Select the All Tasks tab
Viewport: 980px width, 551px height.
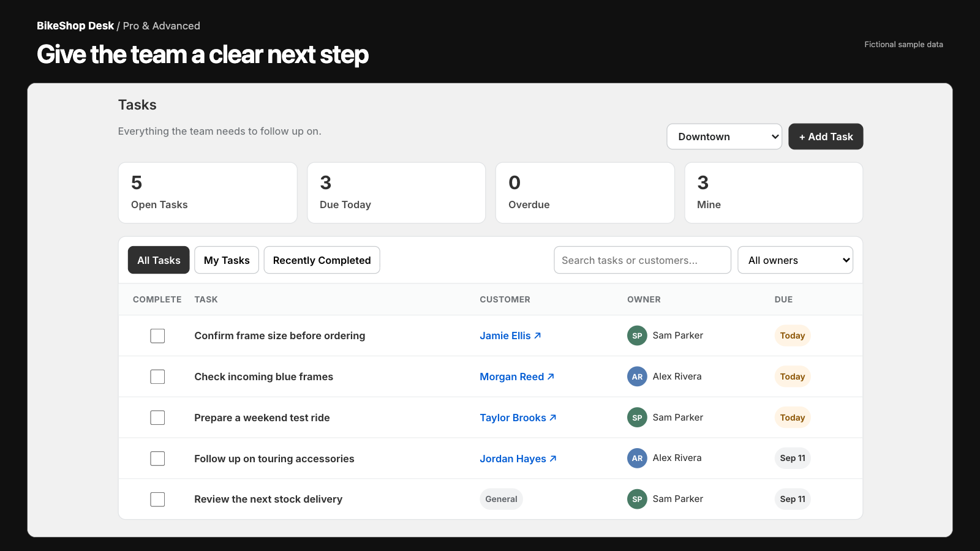pos(159,260)
